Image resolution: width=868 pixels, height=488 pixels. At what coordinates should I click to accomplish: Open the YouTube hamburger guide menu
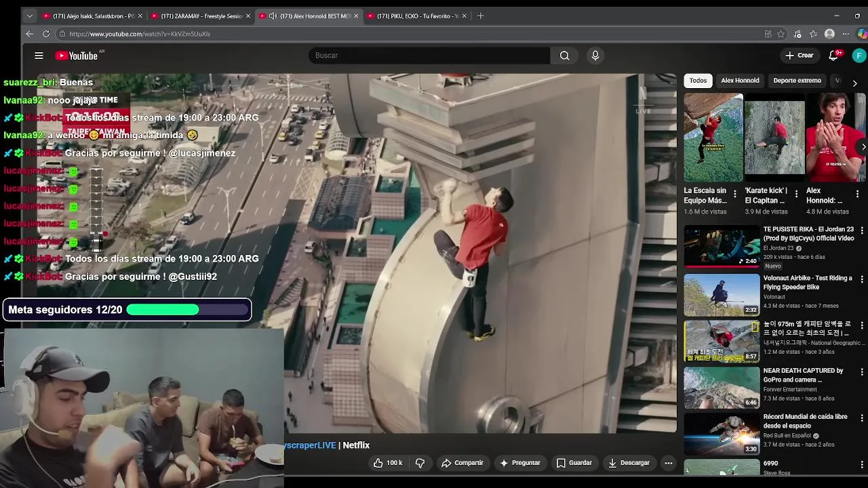(39, 56)
